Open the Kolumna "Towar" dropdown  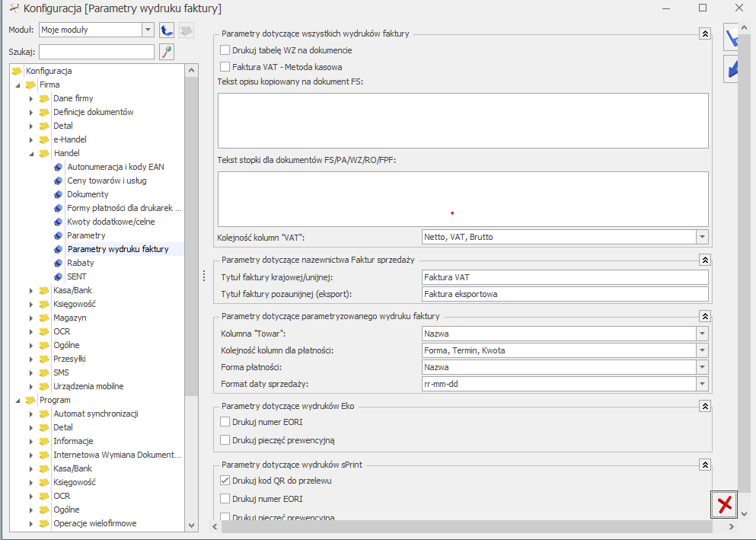[x=702, y=334]
